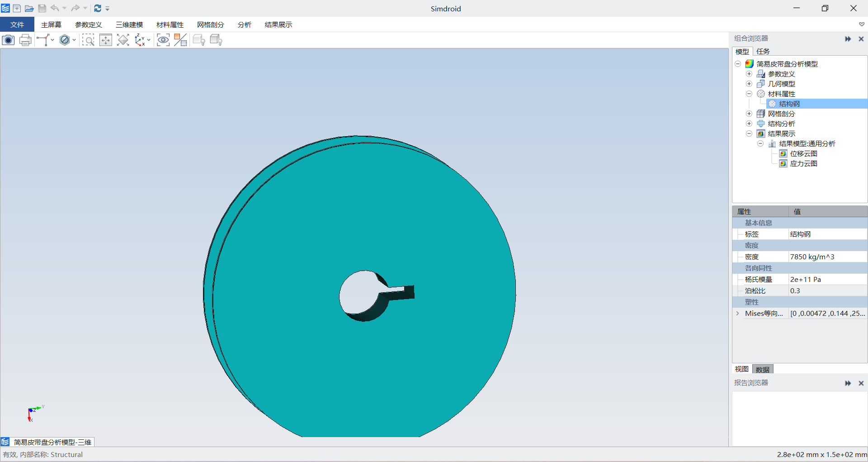Click the measurement dimension tool icon

(x=43, y=40)
